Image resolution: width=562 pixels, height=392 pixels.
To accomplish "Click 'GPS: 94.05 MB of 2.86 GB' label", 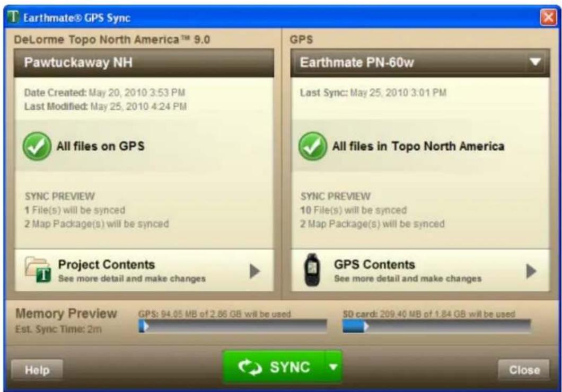I will click(214, 314).
